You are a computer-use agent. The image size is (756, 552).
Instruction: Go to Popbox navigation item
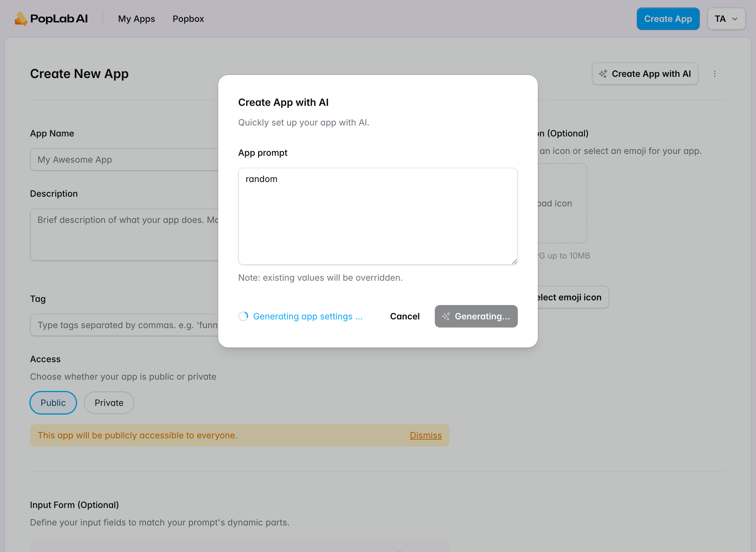(188, 19)
